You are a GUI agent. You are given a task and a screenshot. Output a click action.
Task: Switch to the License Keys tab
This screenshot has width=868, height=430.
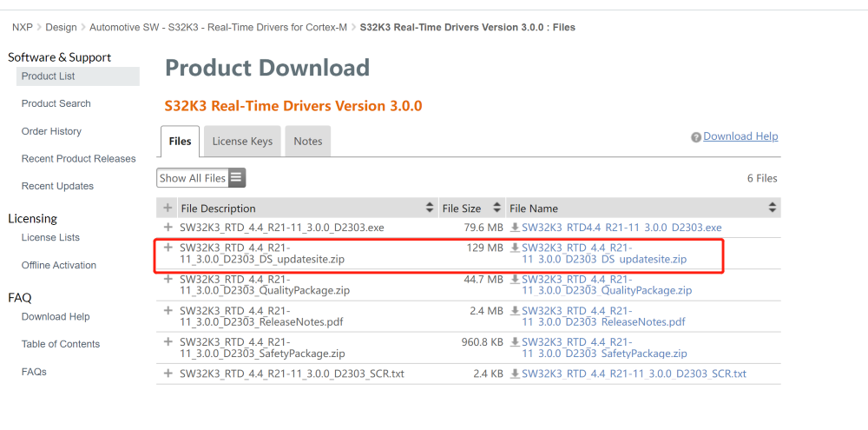click(x=242, y=142)
